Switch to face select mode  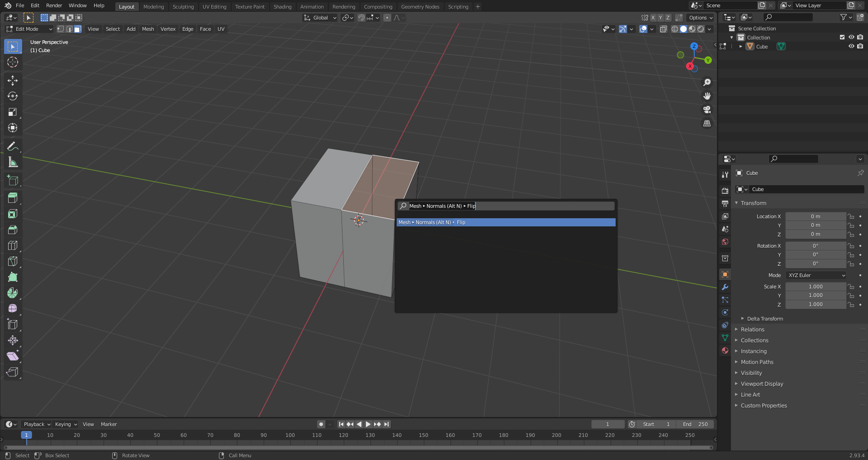coord(78,29)
